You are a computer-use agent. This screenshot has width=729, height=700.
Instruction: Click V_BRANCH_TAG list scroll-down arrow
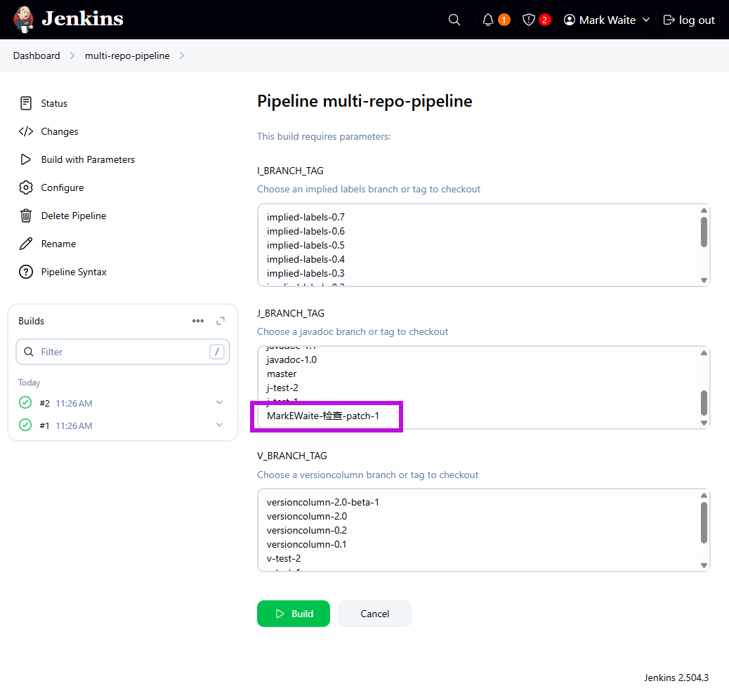(704, 565)
